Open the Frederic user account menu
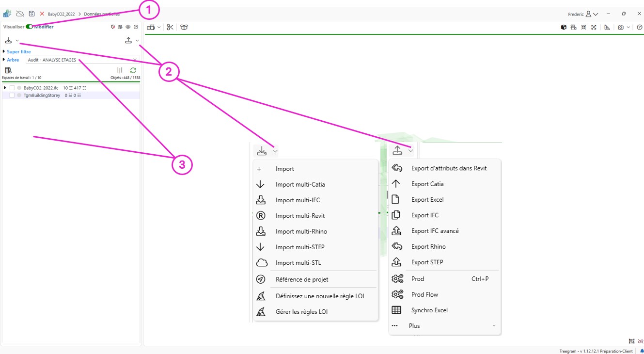The width and height of the screenshot is (644, 354). point(584,14)
